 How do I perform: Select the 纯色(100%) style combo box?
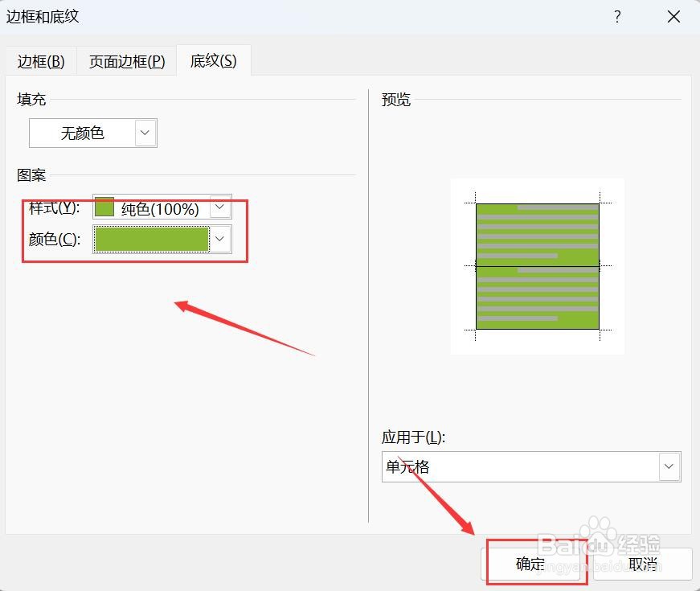point(161,207)
